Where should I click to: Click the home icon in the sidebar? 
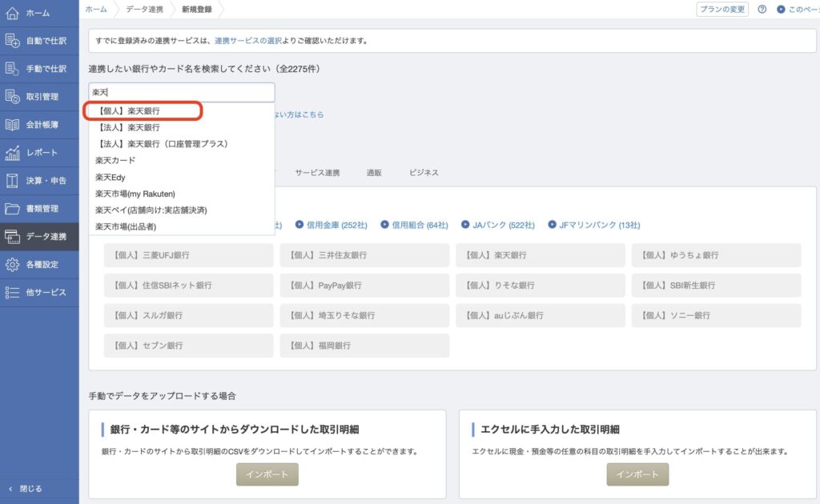(x=12, y=13)
